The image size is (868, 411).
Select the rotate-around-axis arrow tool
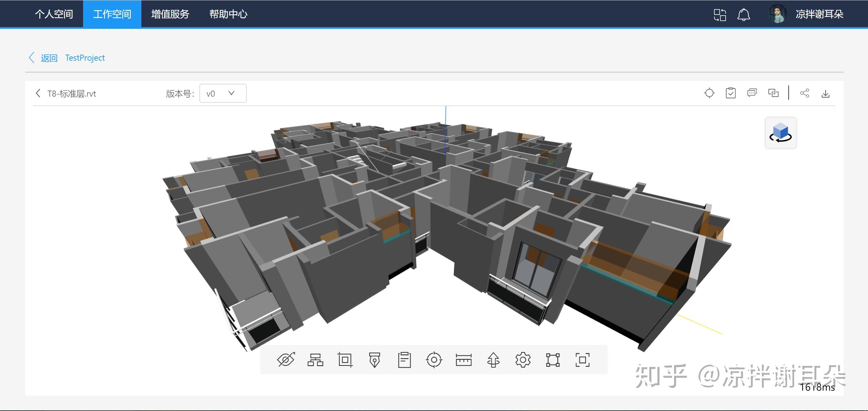[x=493, y=360]
